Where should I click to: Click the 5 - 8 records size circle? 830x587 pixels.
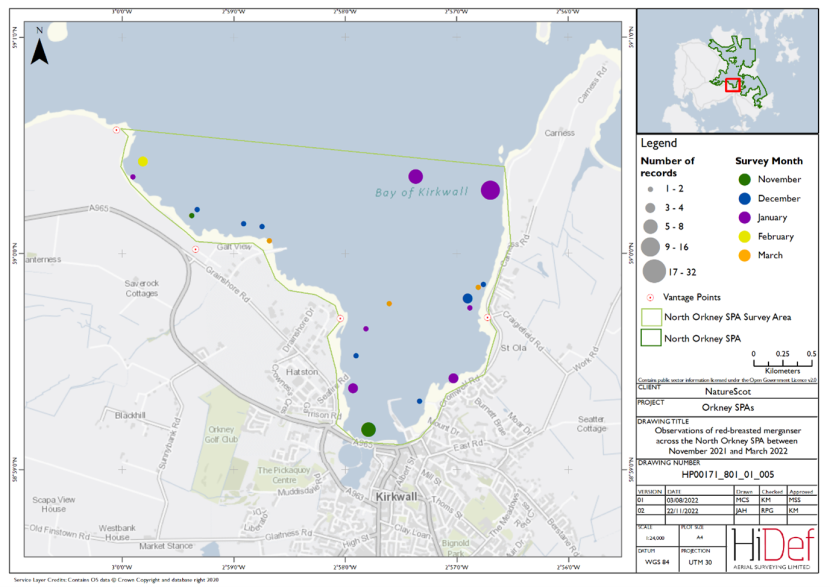point(650,227)
